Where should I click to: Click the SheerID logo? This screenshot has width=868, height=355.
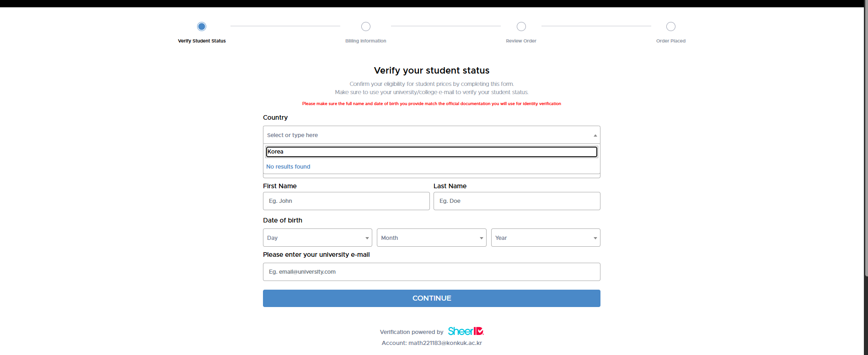click(466, 331)
